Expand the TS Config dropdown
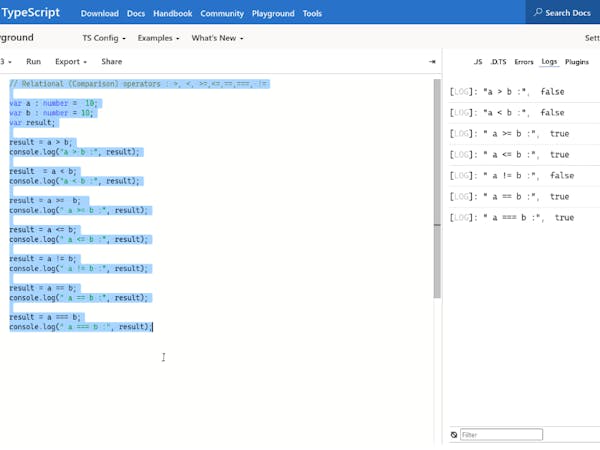The width and height of the screenshot is (600, 450). 104,38
